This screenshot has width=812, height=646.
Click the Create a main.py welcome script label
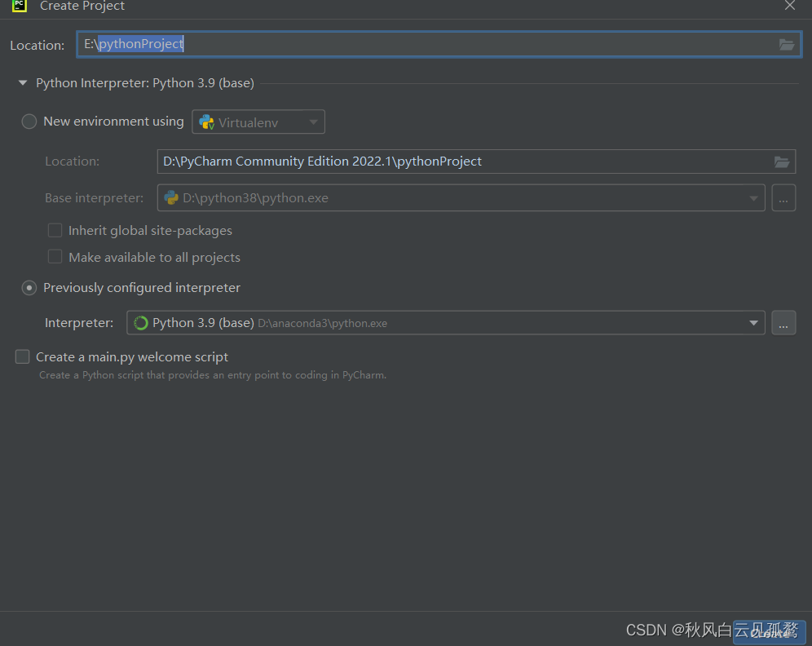(x=132, y=357)
